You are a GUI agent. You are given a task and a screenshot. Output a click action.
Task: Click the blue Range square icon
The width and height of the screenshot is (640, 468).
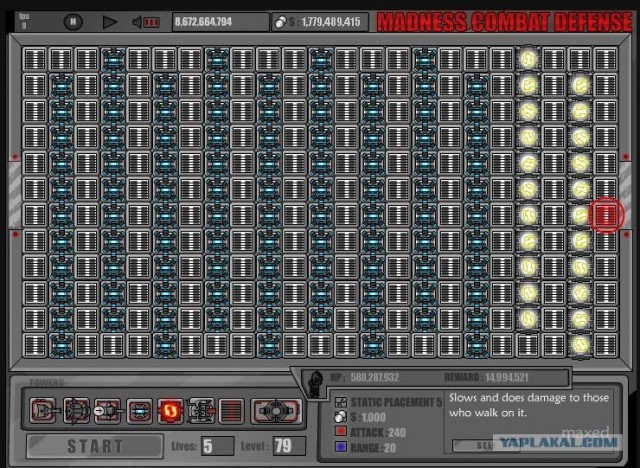point(341,447)
